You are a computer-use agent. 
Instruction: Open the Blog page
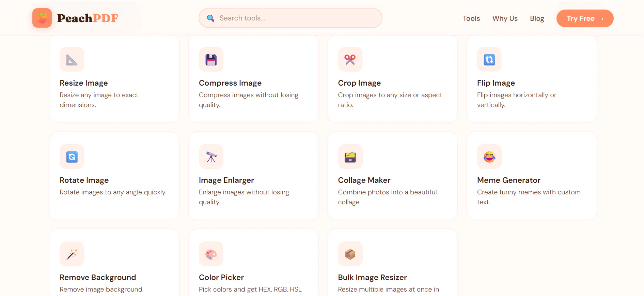[537, 18]
